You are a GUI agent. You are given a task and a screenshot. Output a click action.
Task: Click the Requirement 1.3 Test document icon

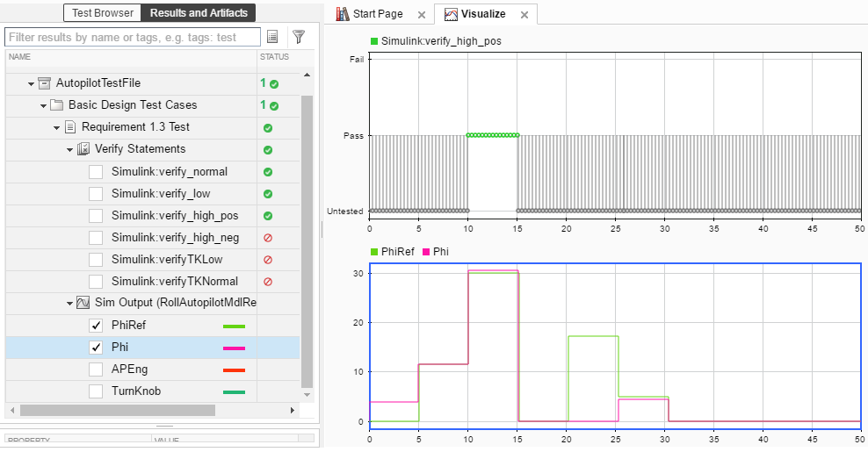point(70,127)
